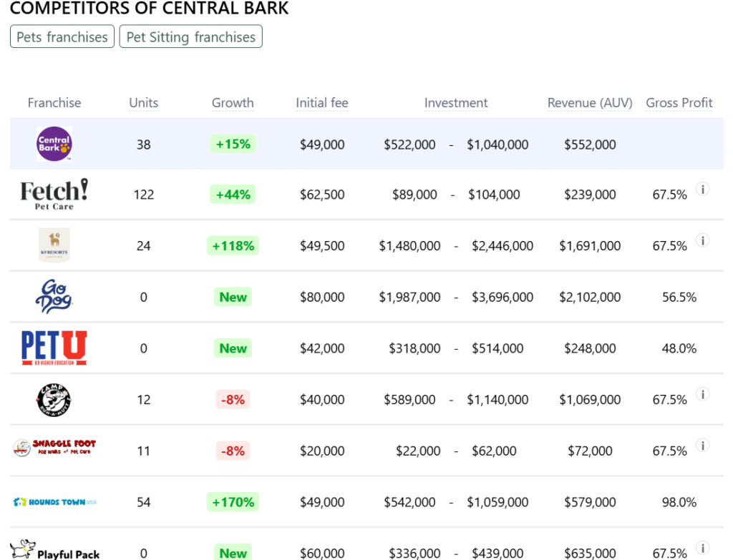Open the Camp Run-A-Mutt logo
Viewport: 733px width, 560px height.
(x=54, y=400)
